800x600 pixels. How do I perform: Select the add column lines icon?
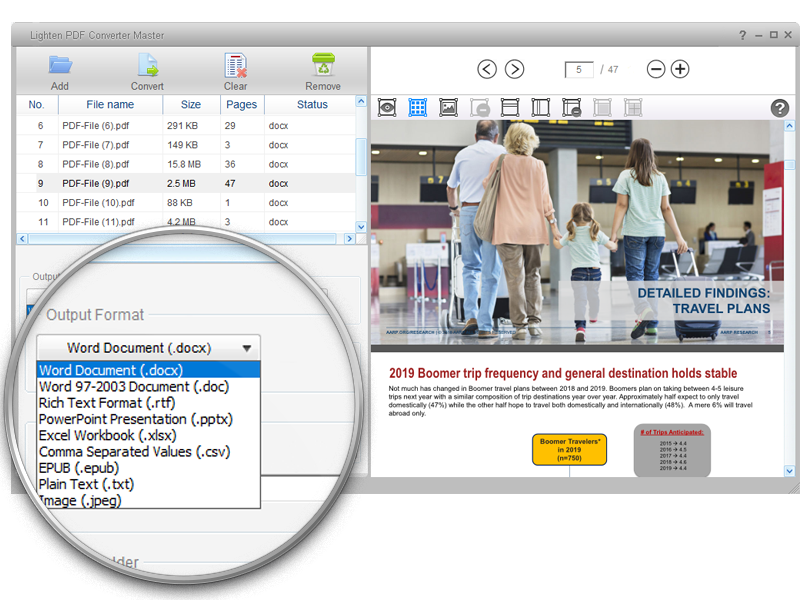(540, 108)
